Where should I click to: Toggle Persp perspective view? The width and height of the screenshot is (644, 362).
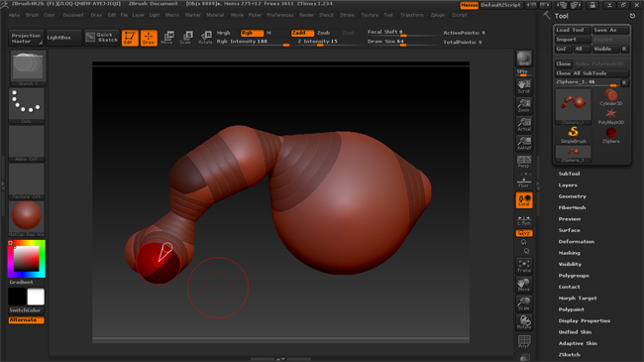[x=524, y=162]
